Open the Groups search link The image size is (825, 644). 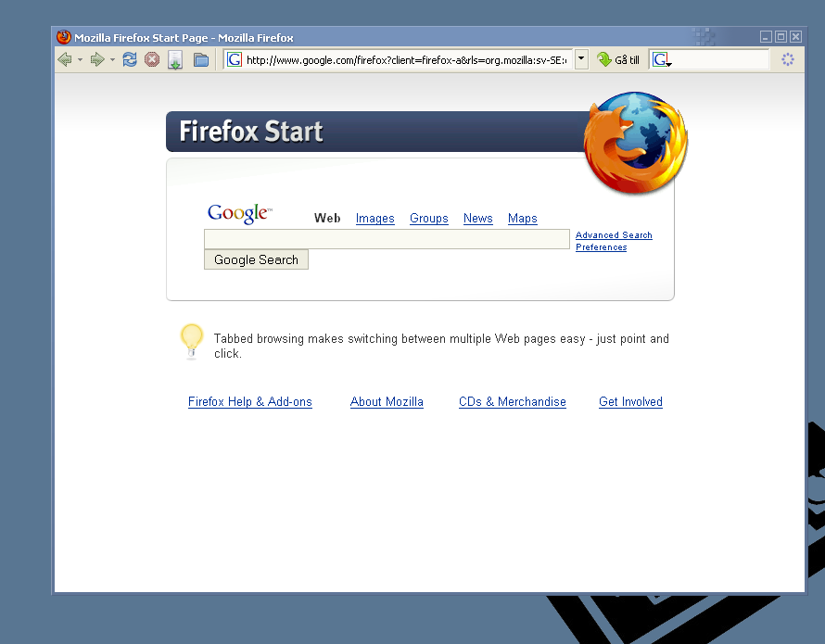click(429, 219)
